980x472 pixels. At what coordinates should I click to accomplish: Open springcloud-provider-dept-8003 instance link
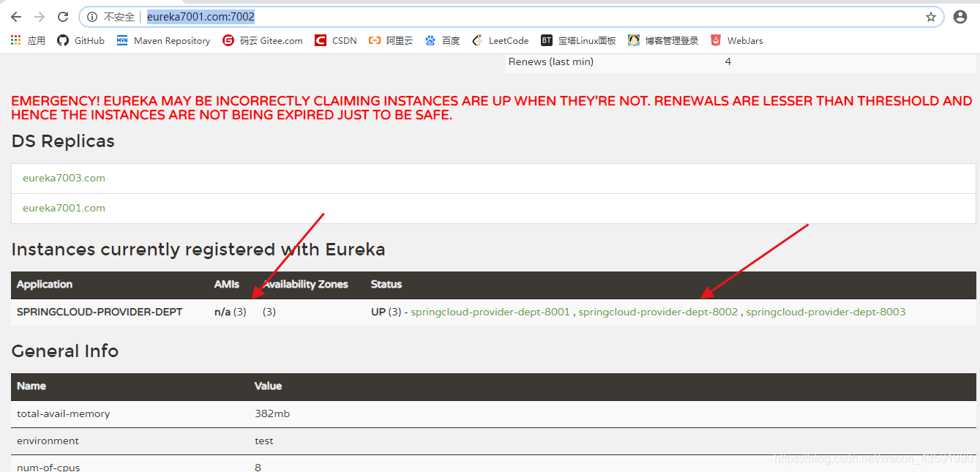tap(825, 312)
